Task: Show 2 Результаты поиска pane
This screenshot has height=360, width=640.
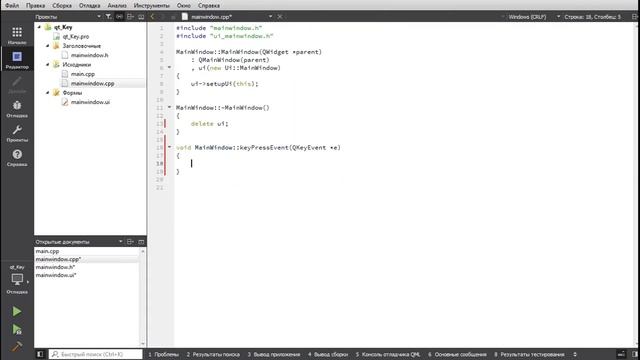Action: tap(213, 354)
